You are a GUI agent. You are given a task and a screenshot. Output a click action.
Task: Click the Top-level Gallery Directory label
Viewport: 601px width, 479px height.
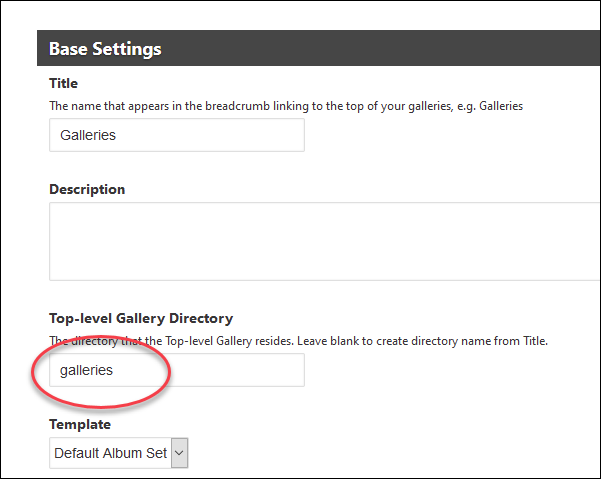pos(140,318)
